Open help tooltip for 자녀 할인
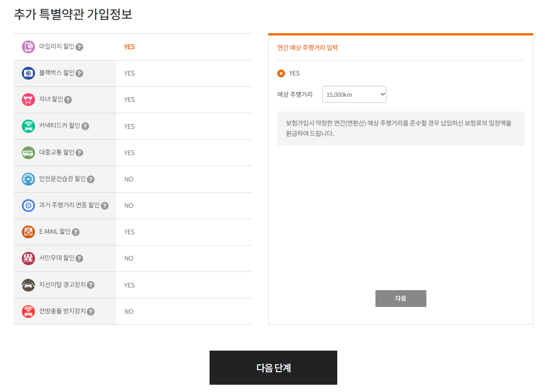545x392 pixels. pos(68,100)
